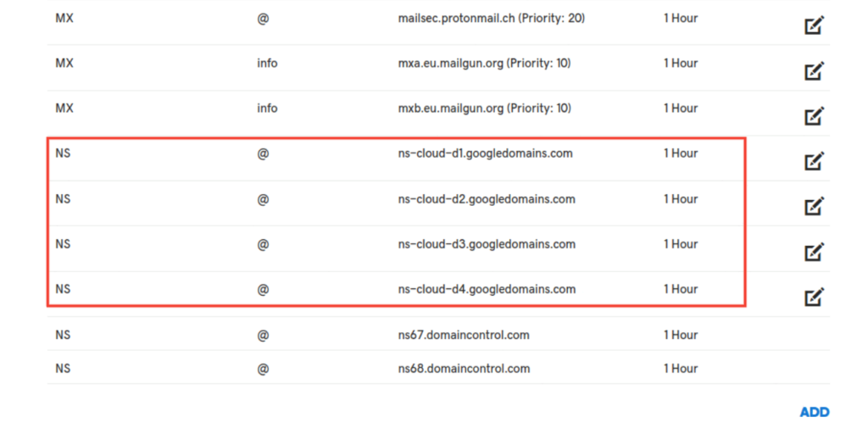The height and width of the screenshot is (434, 868).
Task: Edit the ns-cloud-d2.googledomains.com NS record
Action: pyautogui.click(x=814, y=206)
